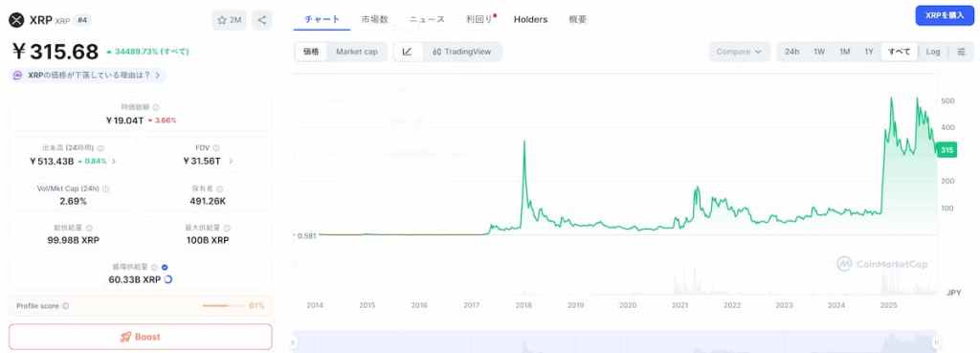Screen dimensions: 980x353
Task: Switch chart to 価格 view
Action: click(x=311, y=52)
